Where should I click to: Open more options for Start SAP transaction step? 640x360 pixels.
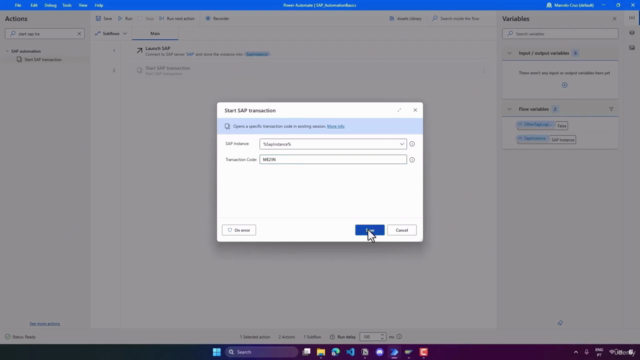[484, 71]
